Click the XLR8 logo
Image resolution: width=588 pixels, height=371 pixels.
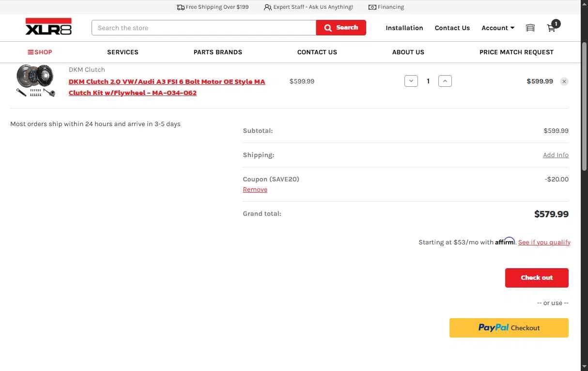click(x=48, y=27)
